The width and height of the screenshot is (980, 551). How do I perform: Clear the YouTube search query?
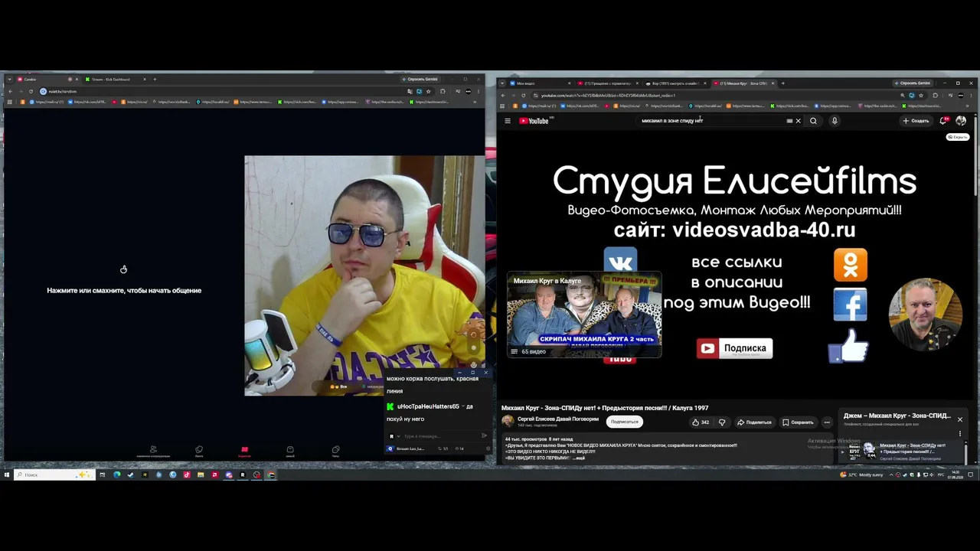click(x=798, y=121)
